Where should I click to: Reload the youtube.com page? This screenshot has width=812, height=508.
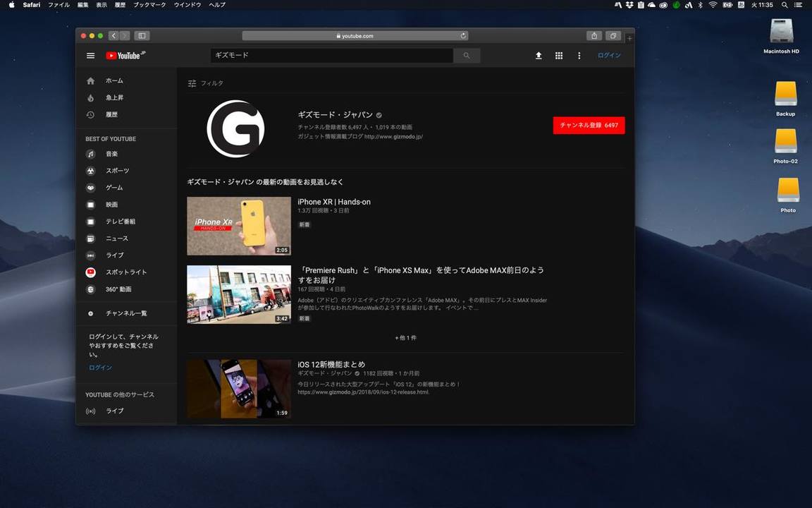pyautogui.click(x=463, y=36)
